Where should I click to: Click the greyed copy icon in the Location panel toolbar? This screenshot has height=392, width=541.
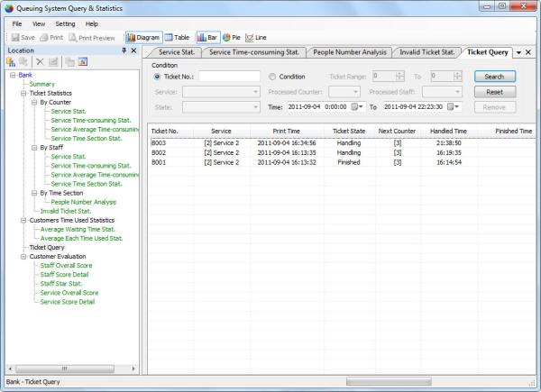70,62
